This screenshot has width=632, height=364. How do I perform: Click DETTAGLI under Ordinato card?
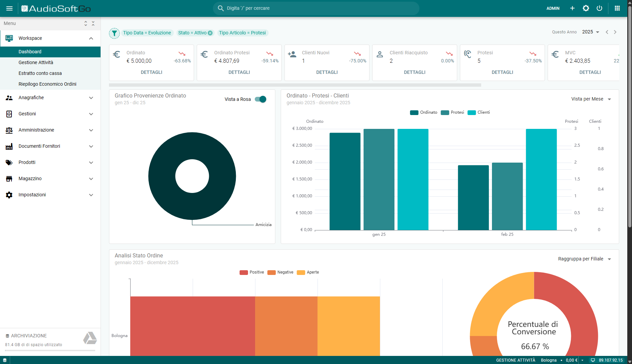click(152, 72)
